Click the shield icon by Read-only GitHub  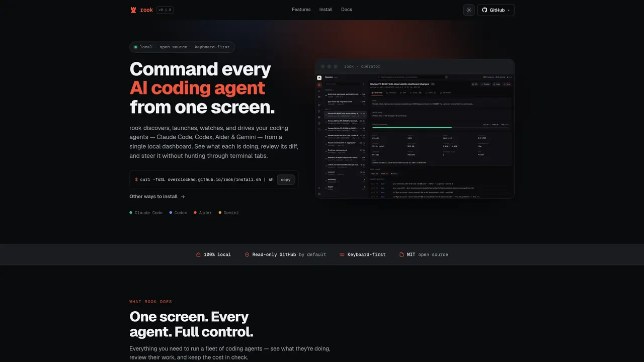(x=247, y=255)
